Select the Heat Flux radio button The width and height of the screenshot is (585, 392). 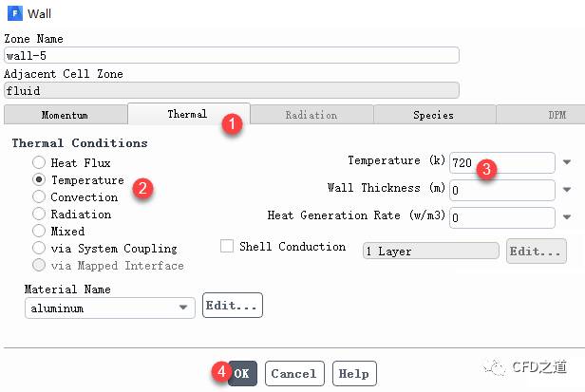pyautogui.click(x=39, y=163)
